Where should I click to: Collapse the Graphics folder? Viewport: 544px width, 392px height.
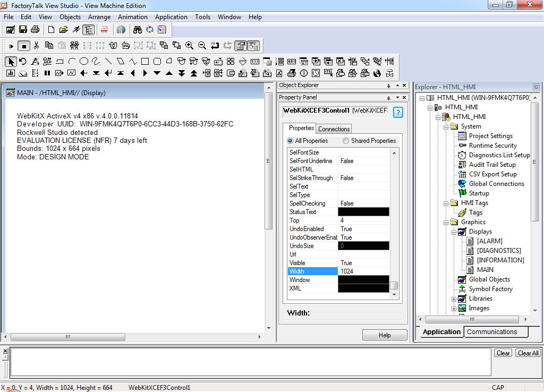[x=446, y=223]
